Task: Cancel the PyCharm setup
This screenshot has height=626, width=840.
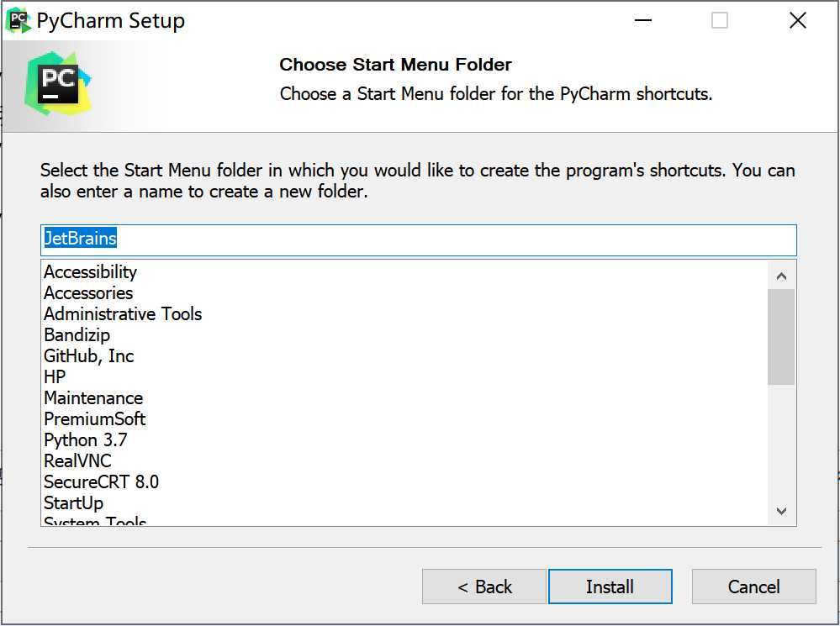Action: [x=753, y=587]
